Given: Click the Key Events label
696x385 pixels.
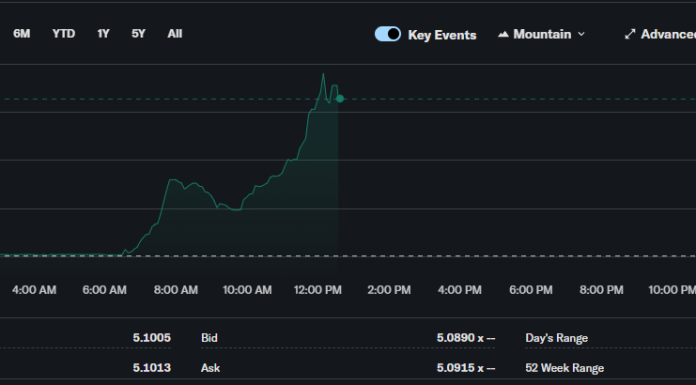Looking at the screenshot, I should click(442, 35).
